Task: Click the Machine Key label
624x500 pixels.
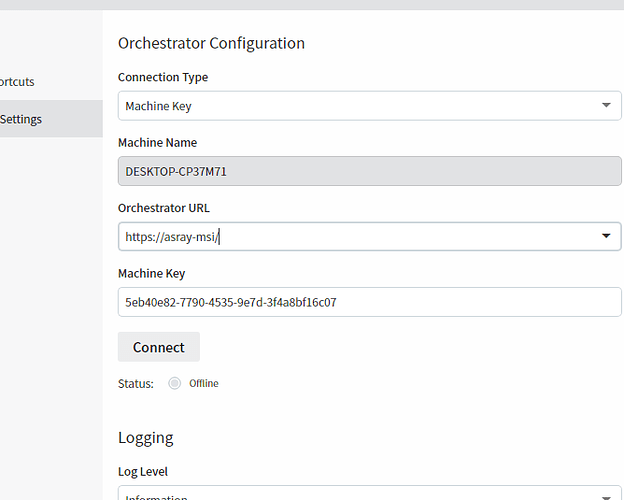Action: pos(151,273)
